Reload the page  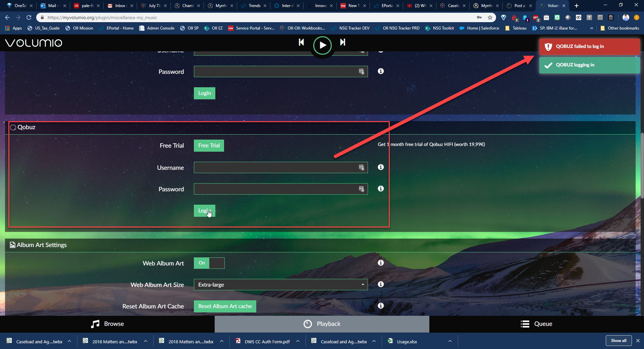pyautogui.click(x=29, y=17)
